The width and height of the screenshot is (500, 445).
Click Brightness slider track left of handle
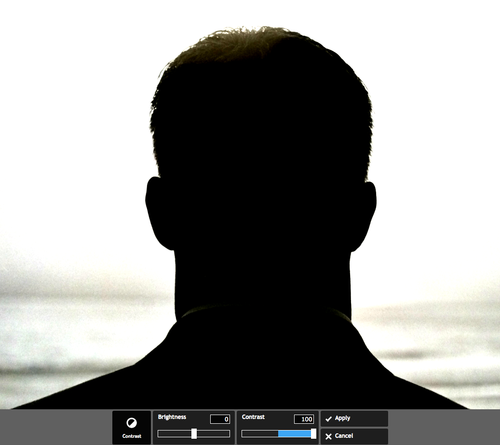pyautogui.click(x=174, y=434)
